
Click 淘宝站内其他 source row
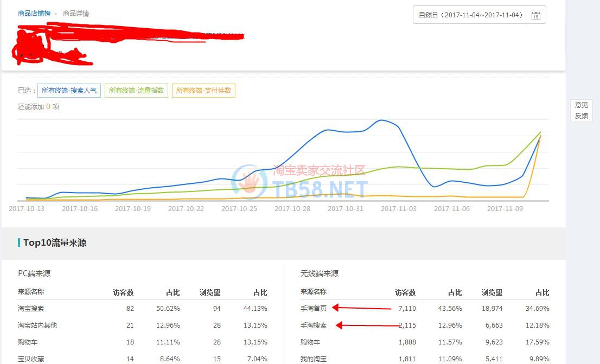(37, 325)
